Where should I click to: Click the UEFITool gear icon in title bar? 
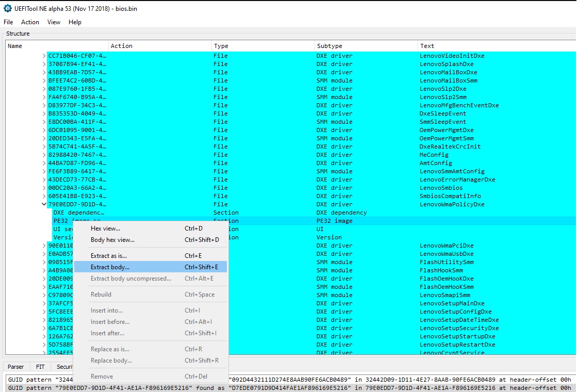7,8
